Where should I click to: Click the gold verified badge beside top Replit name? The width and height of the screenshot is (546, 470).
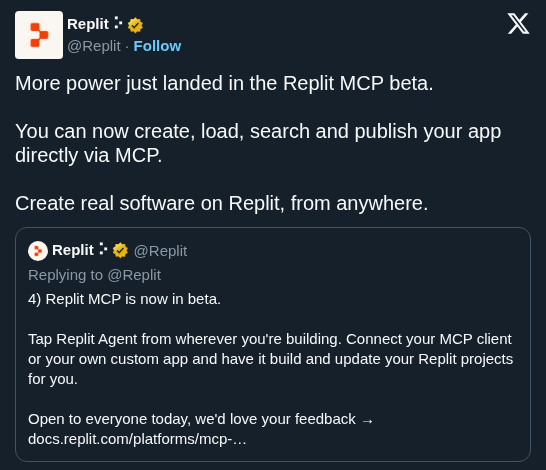click(135, 25)
